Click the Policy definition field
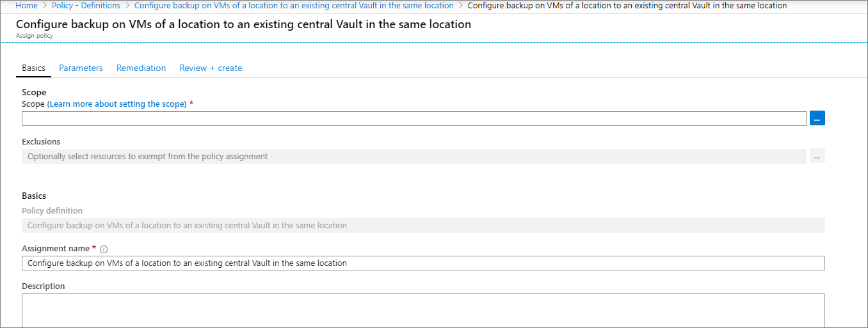 pyautogui.click(x=422, y=225)
